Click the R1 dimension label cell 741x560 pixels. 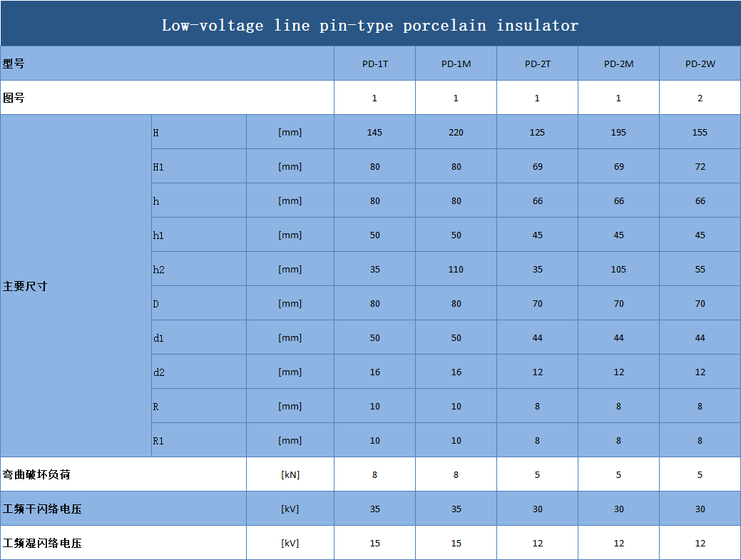pyautogui.click(x=158, y=441)
